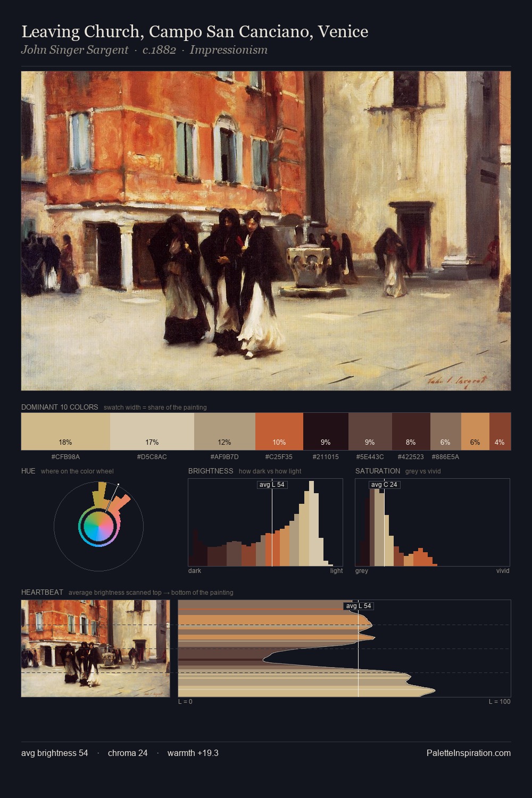Viewport: 532px width, 798px height.
Task: Click the HUE section heading
Action: point(28,471)
